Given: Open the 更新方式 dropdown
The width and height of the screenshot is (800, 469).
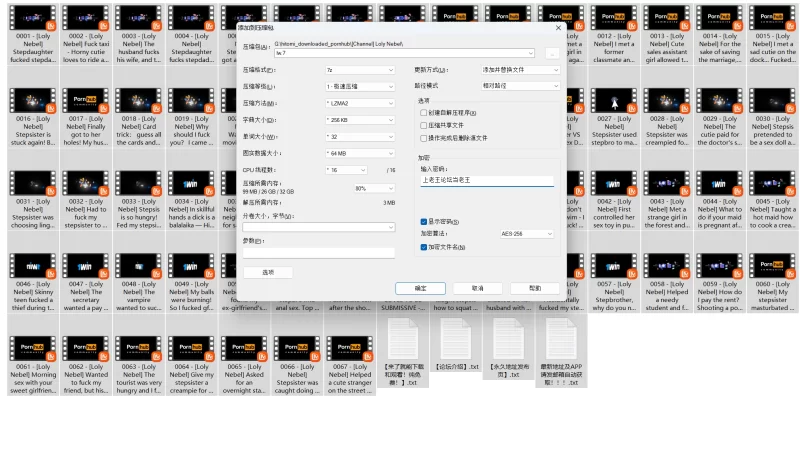Looking at the screenshot, I should 520,70.
